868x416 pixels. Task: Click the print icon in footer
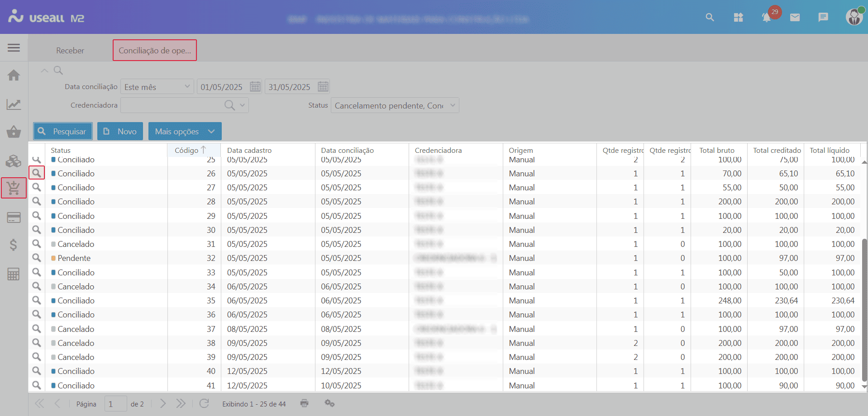pos(305,403)
